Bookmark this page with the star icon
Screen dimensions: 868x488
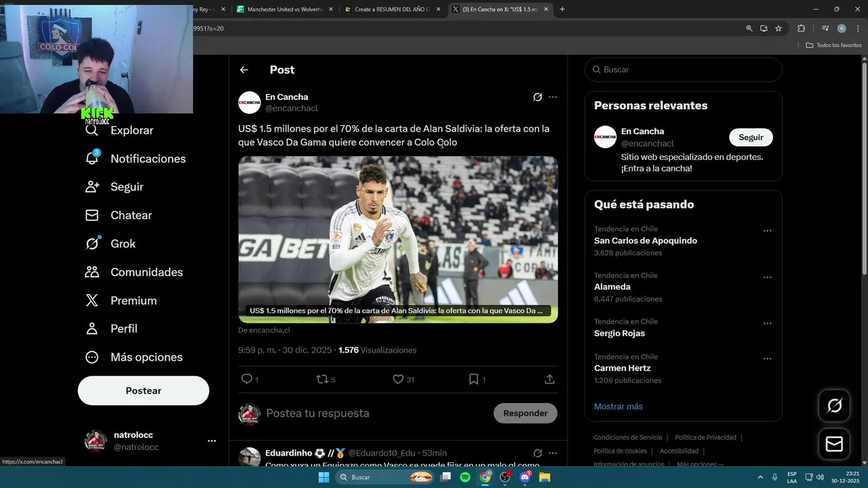click(x=778, y=28)
